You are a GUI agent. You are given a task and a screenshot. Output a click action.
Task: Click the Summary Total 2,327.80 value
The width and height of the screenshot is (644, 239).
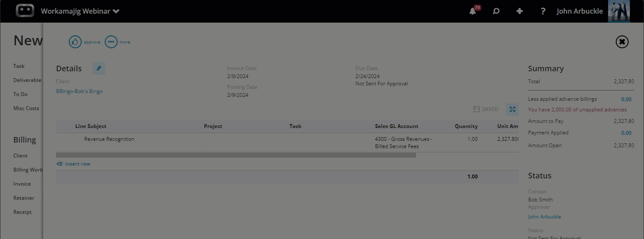[x=624, y=82]
